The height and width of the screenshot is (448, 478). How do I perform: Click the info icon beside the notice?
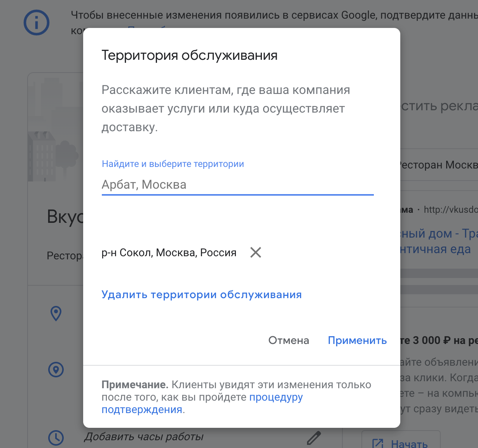click(x=37, y=23)
